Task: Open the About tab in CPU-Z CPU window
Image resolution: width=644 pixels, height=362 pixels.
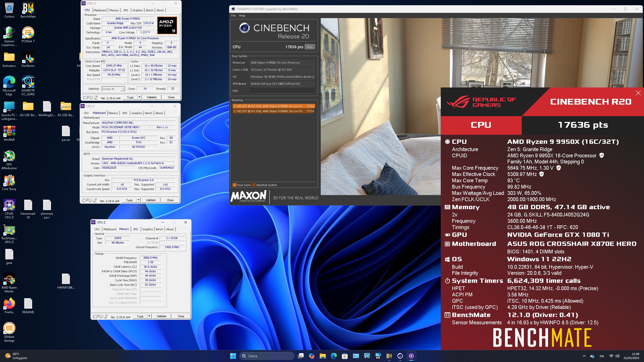Action: pos(160,10)
